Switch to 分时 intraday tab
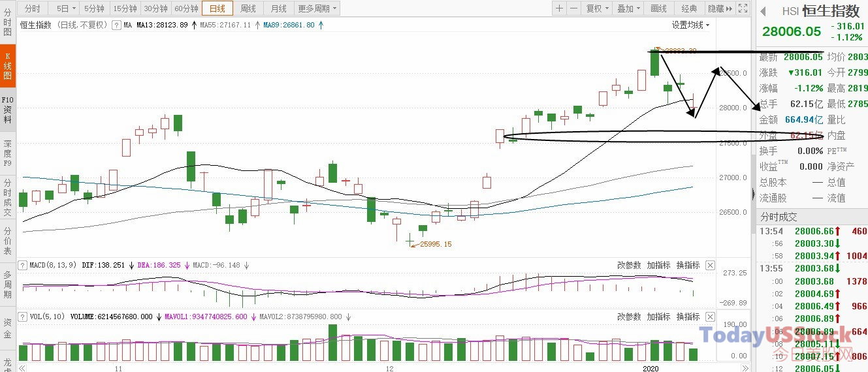This screenshot has width=868, height=372. click(x=33, y=8)
